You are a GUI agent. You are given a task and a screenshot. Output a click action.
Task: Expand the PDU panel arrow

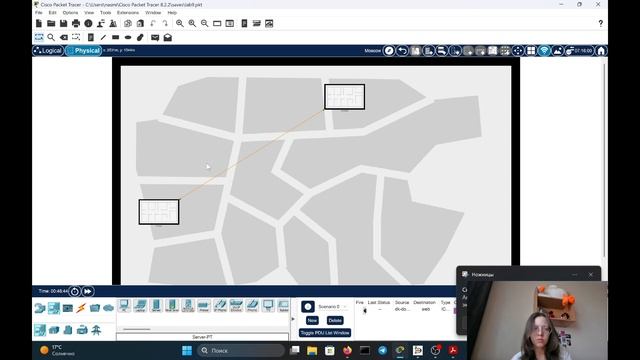tap(293, 319)
